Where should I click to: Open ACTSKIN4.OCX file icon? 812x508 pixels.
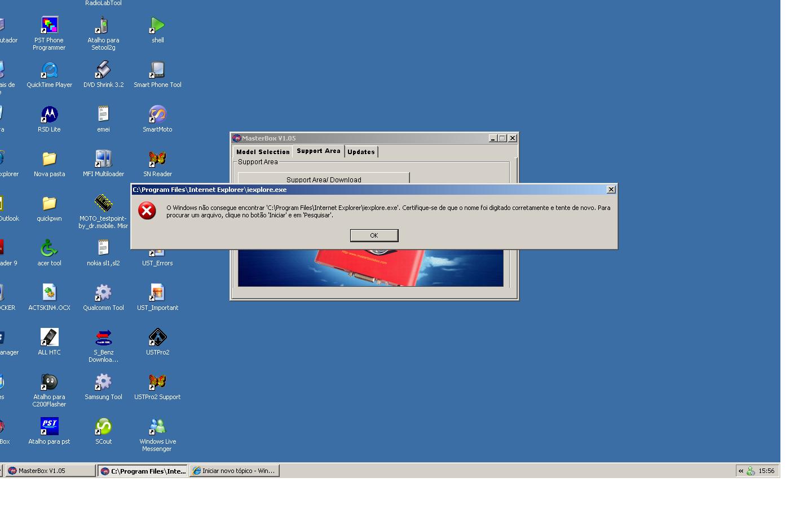[49, 293]
